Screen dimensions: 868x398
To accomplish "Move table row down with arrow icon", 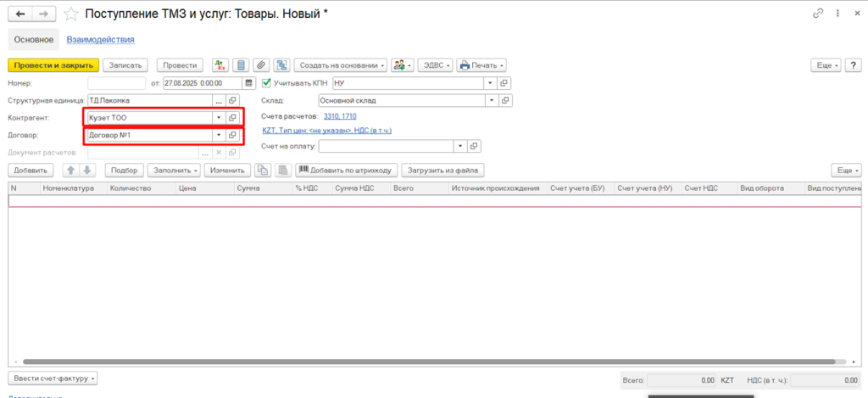I will click(x=86, y=170).
